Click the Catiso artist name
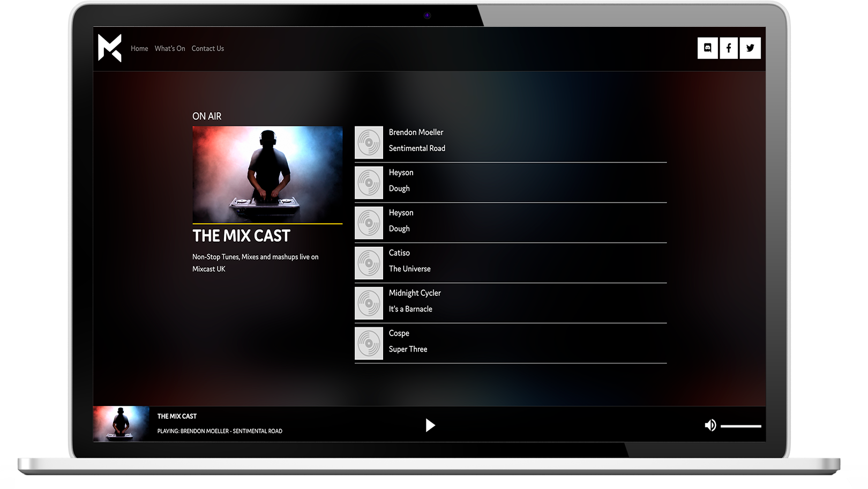This screenshot has height=489, width=868. pyautogui.click(x=399, y=253)
